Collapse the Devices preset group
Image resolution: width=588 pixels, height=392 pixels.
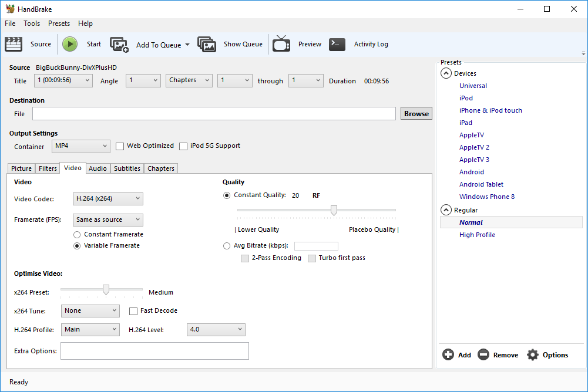[x=446, y=73]
